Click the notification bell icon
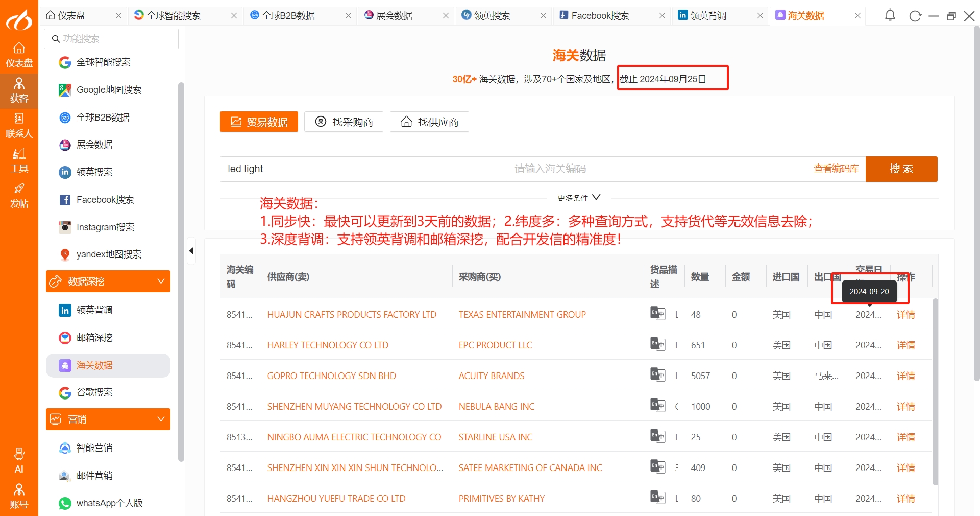Image resolution: width=980 pixels, height=516 pixels. coord(890,16)
